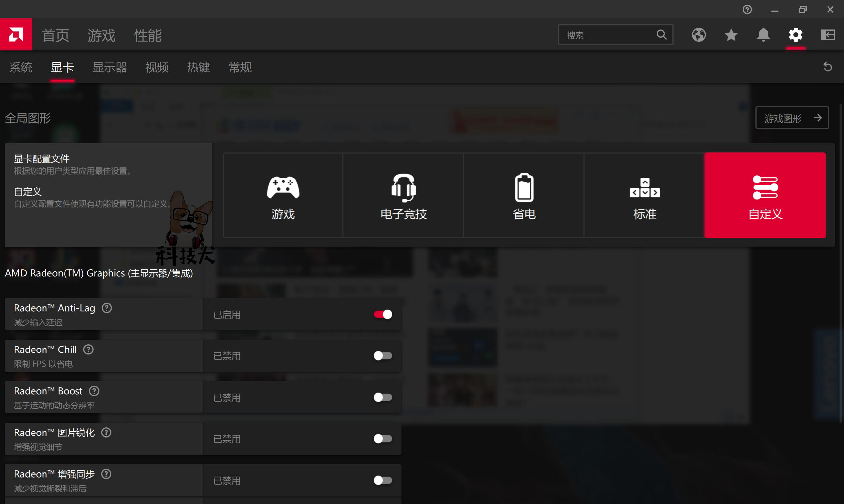Image resolution: width=844 pixels, height=504 pixels.
Task: Open the 性能 top menu
Action: (147, 35)
